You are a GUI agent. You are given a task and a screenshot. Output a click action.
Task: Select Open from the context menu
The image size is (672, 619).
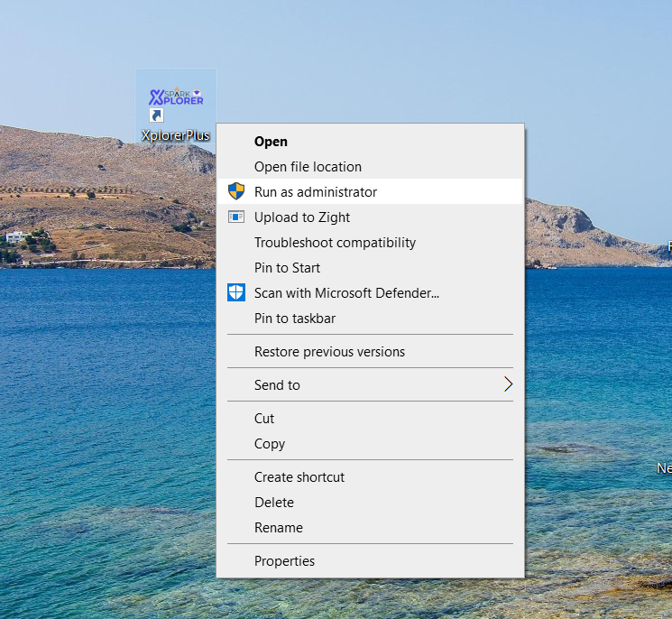271,141
